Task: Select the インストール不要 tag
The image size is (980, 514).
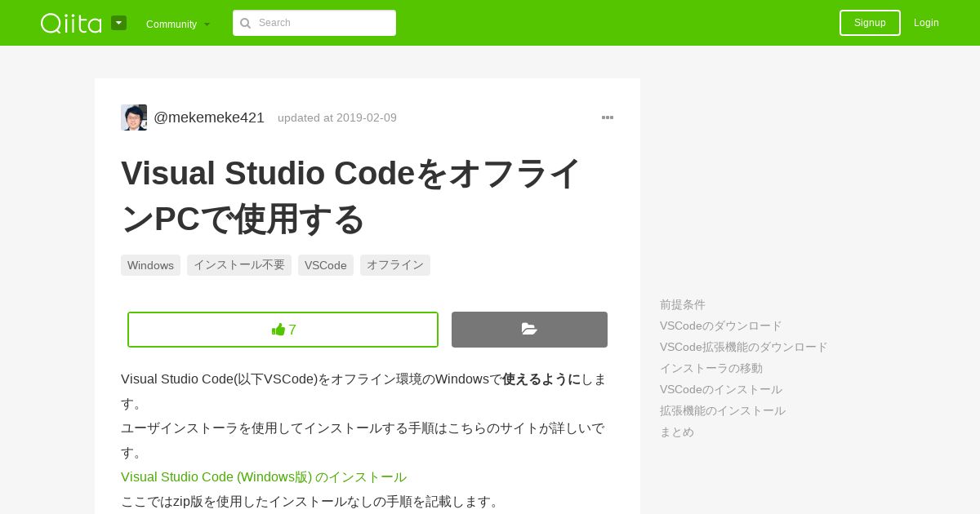Action: pyautogui.click(x=239, y=265)
